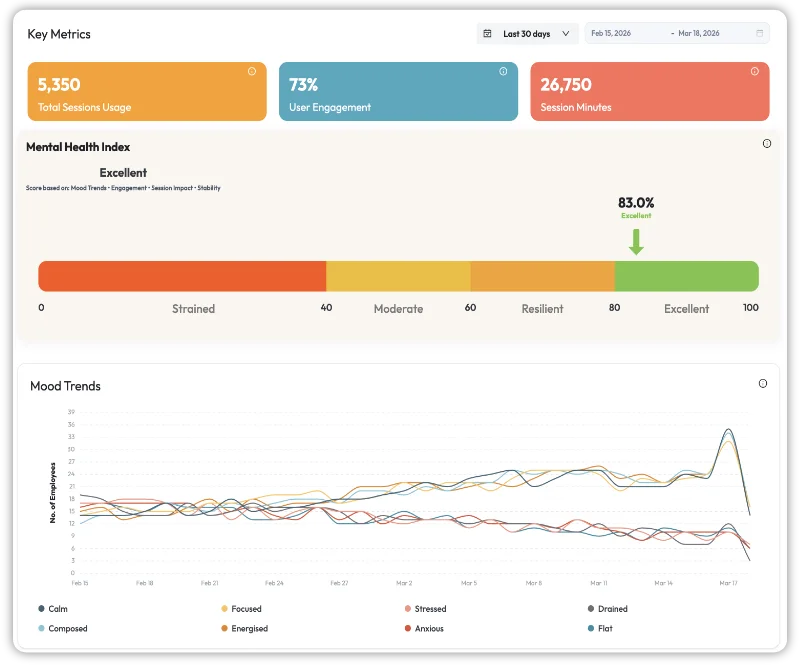The image size is (800, 667).
Task: Toggle the Focused series in the legend
Action: 241,609
